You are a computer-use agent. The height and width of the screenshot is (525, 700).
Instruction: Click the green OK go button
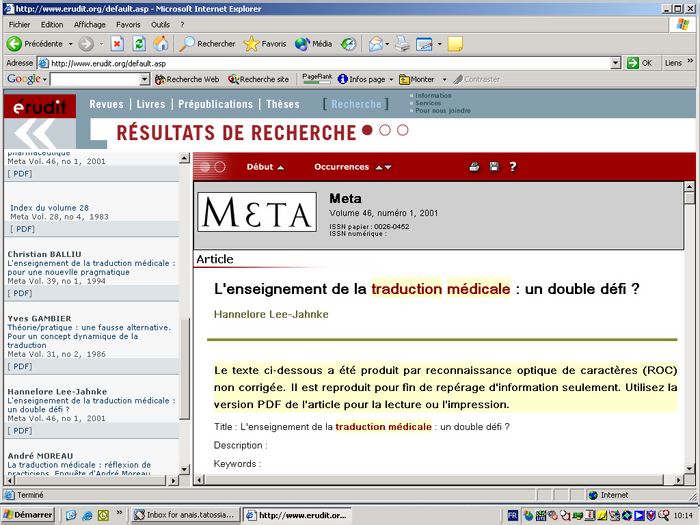pos(639,63)
